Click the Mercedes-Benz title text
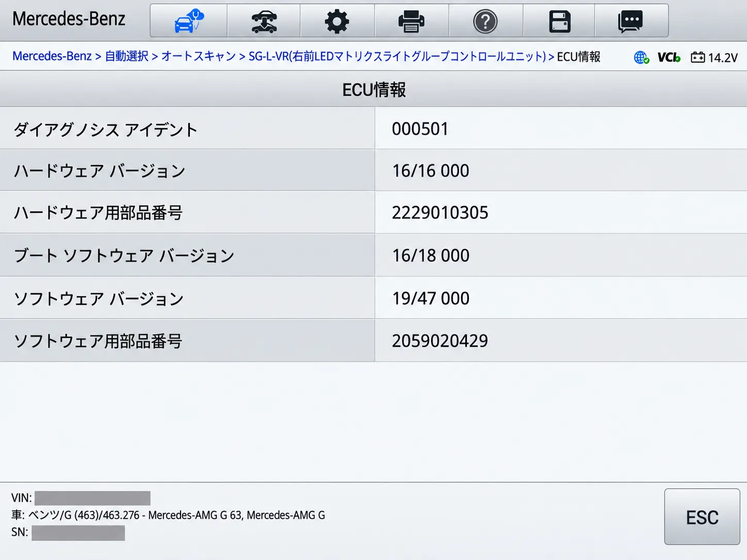Screen dimensions: 747x560 tap(69, 19)
